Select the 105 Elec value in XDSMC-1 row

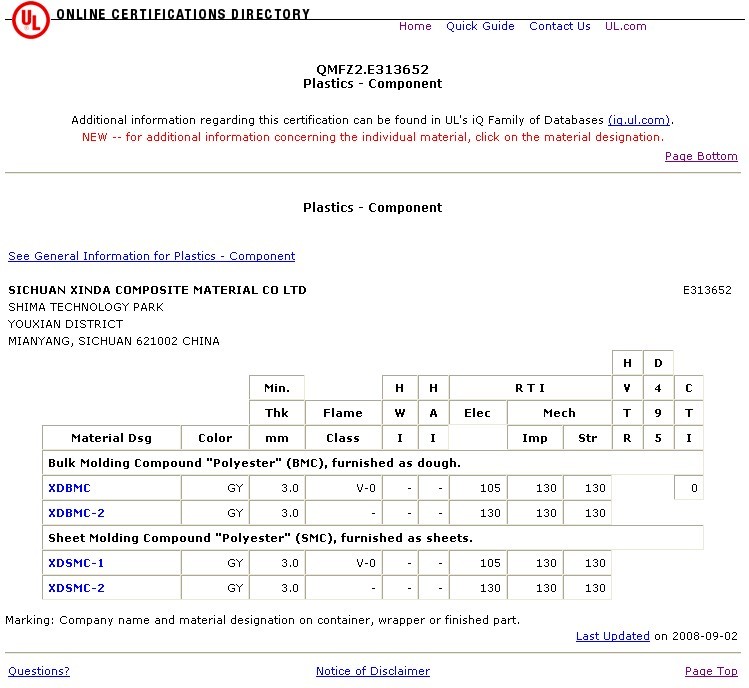coord(478,563)
